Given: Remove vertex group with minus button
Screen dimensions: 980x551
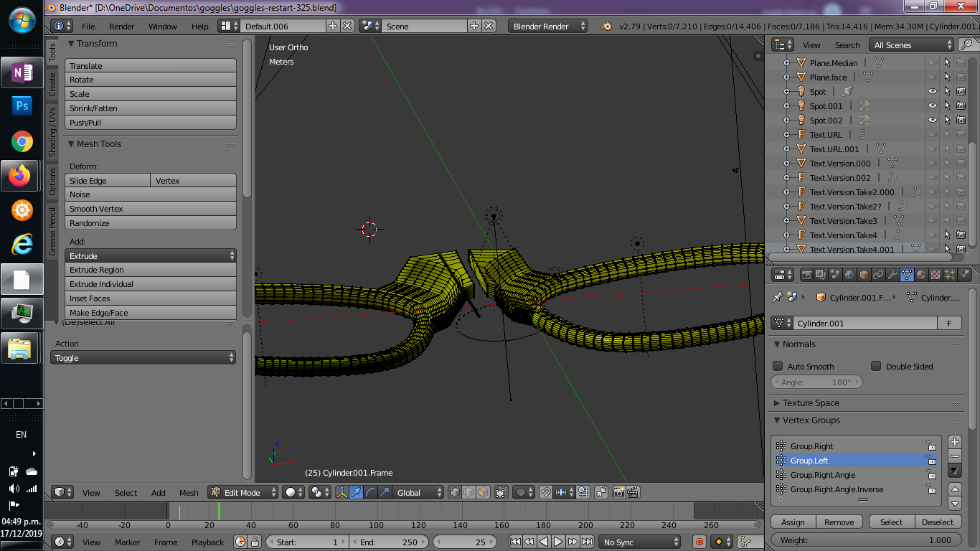Looking at the screenshot, I should pyautogui.click(x=955, y=456).
